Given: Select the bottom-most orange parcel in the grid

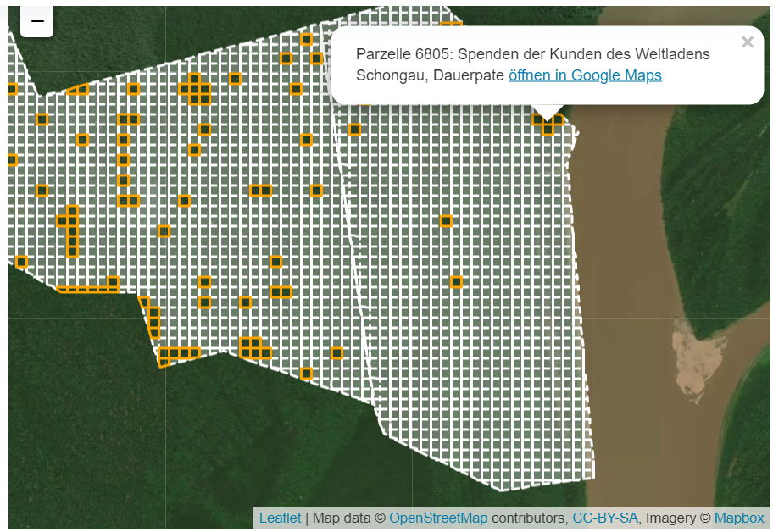Looking at the screenshot, I should 306,373.
